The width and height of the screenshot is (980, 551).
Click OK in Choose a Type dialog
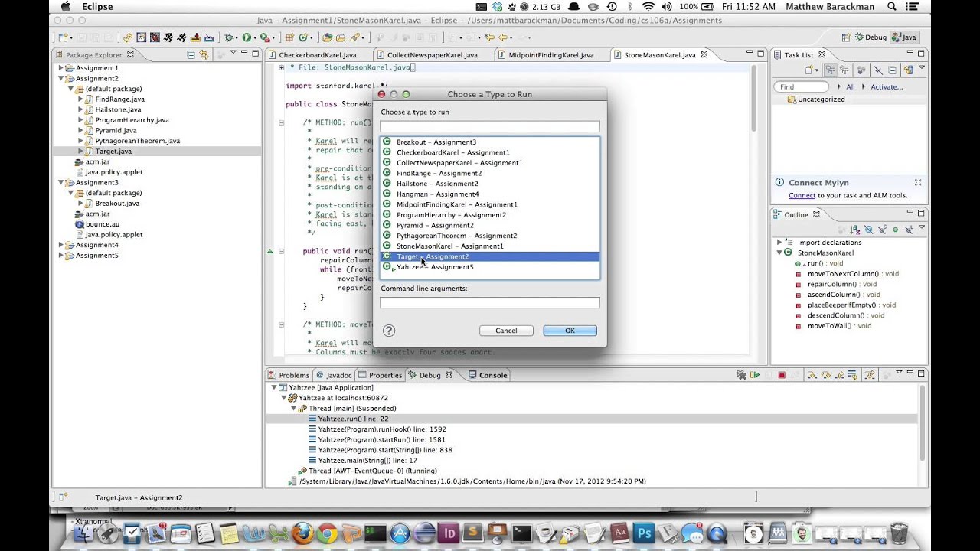(570, 331)
